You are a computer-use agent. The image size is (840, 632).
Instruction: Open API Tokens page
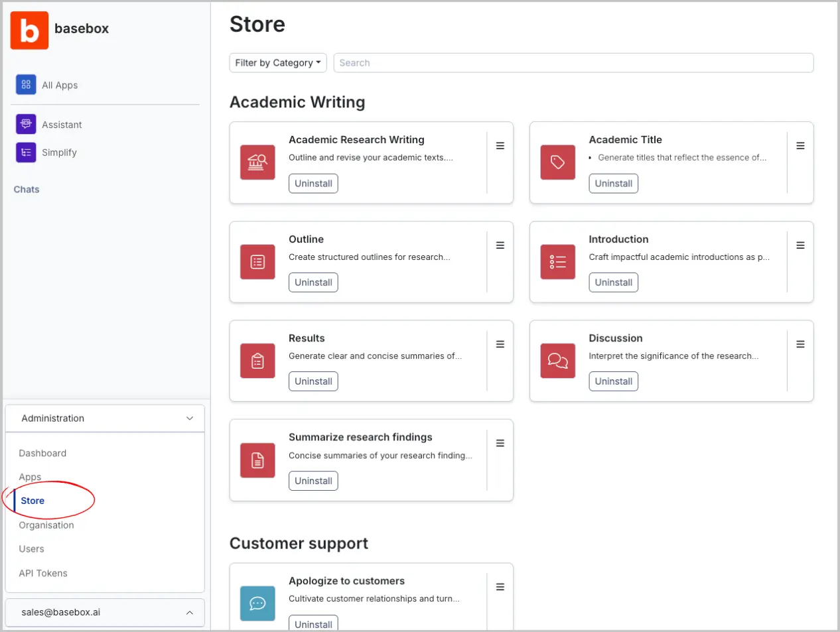pos(43,574)
